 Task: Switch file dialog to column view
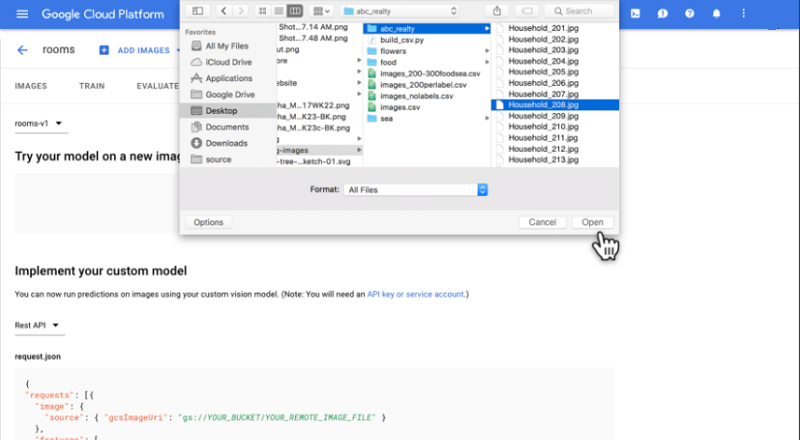294,10
